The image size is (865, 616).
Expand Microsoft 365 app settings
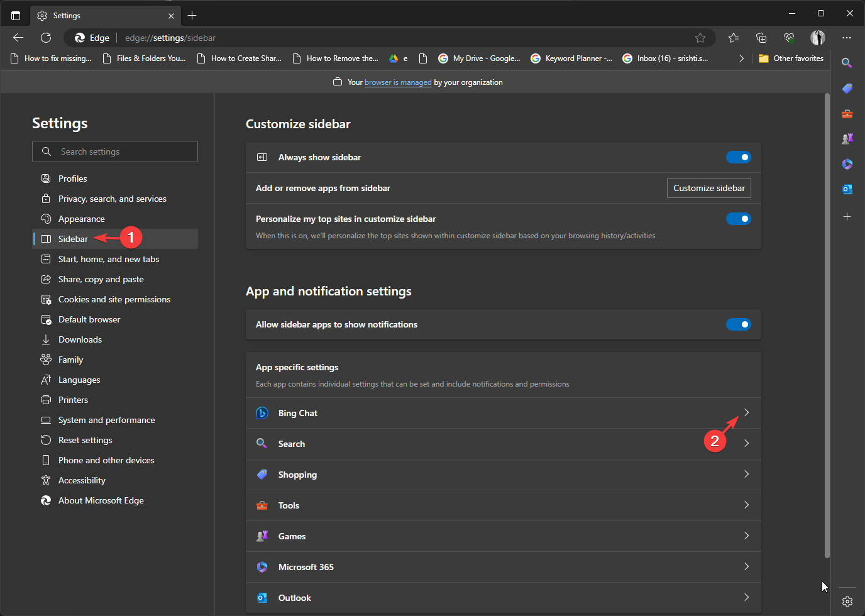tap(746, 566)
